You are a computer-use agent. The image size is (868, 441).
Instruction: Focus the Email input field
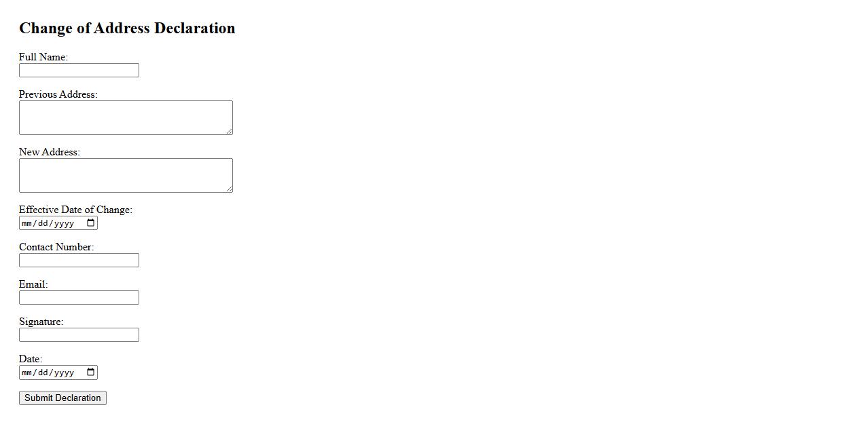coord(79,298)
